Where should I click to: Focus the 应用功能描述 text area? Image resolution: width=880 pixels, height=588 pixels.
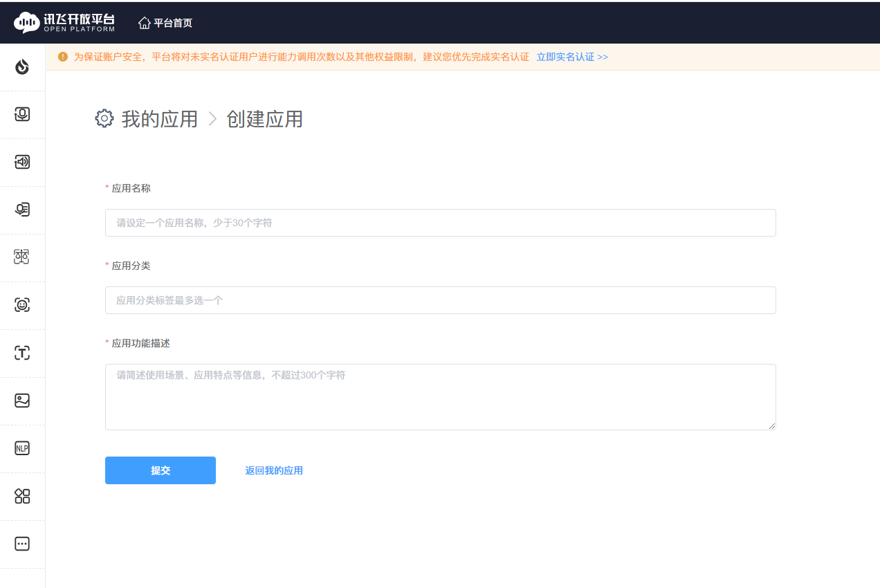pos(440,397)
